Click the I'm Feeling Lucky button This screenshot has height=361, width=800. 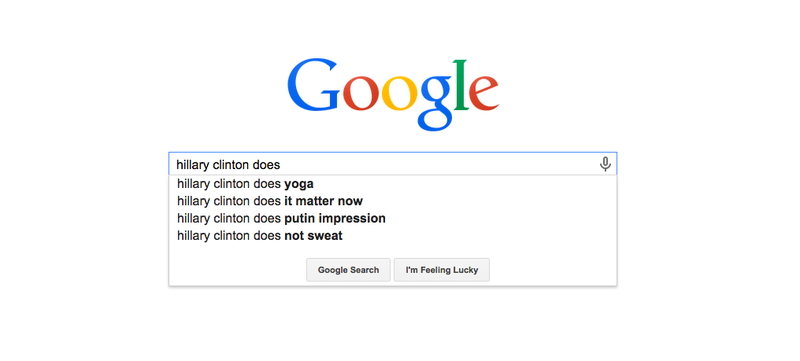click(442, 270)
